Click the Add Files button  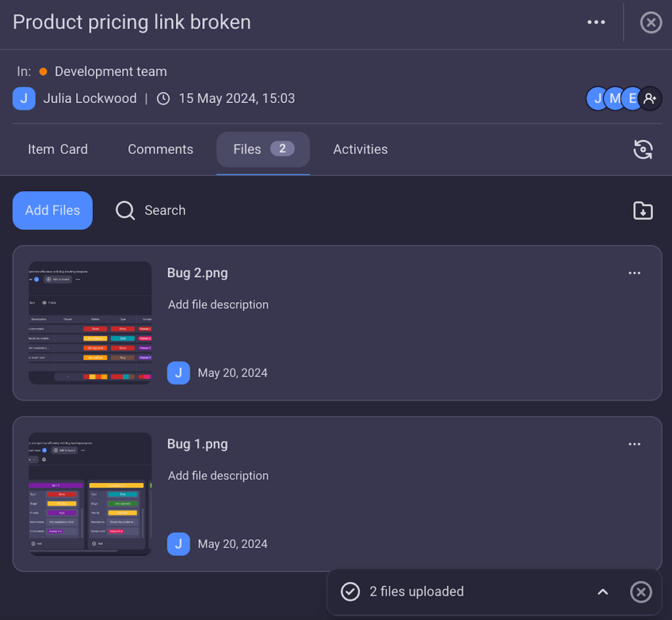coord(52,210)
